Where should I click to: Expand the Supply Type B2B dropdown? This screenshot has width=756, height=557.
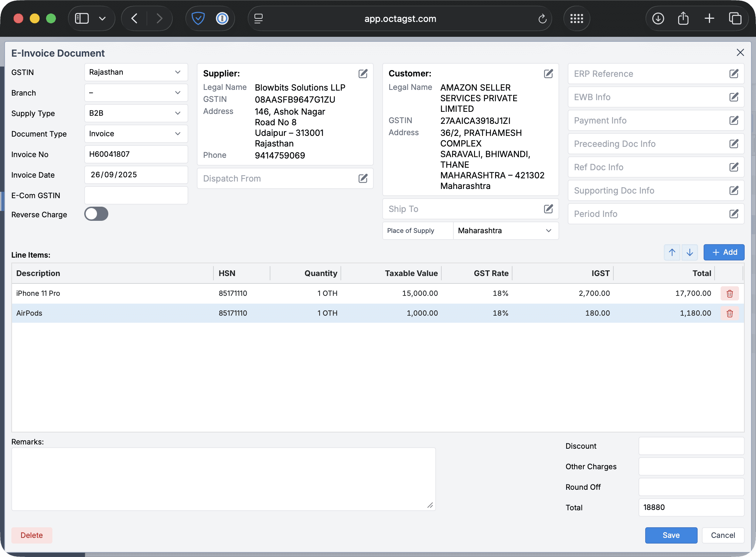click(136, 113)
